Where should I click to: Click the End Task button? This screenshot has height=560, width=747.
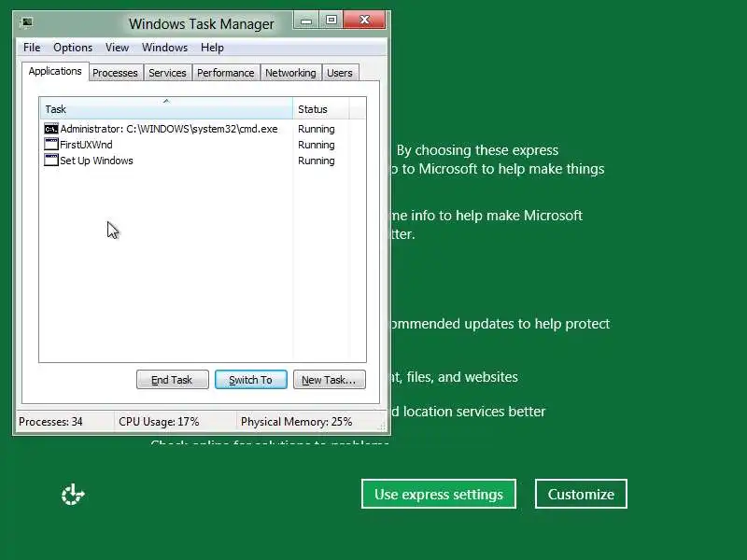pos(173,380)
